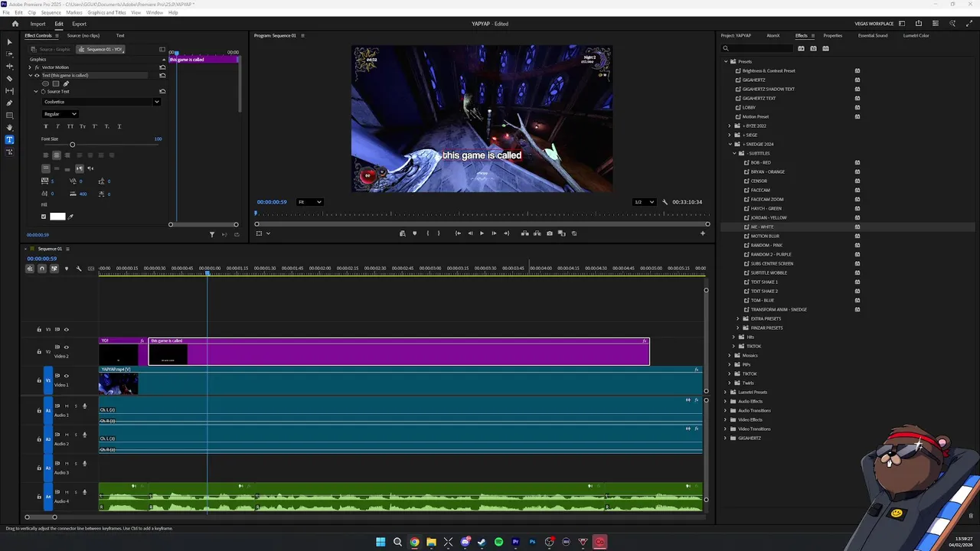Switch to the Export workspace tab
This screenshot has height=551, width=980.
79,24
